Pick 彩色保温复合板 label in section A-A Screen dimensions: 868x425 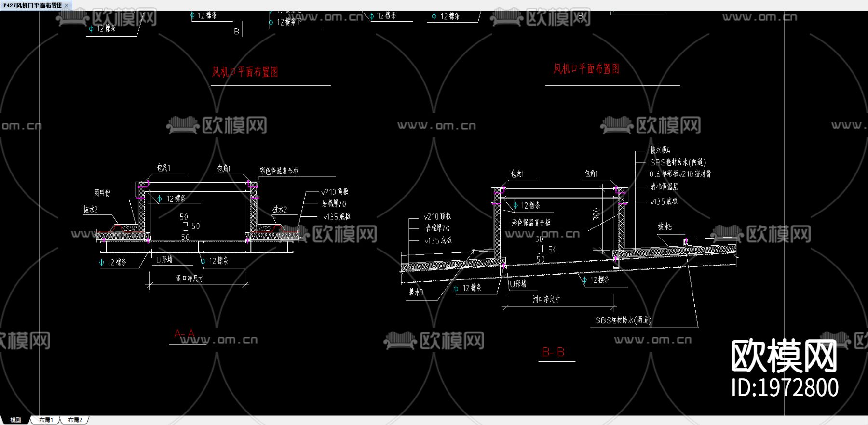[279, 171]
